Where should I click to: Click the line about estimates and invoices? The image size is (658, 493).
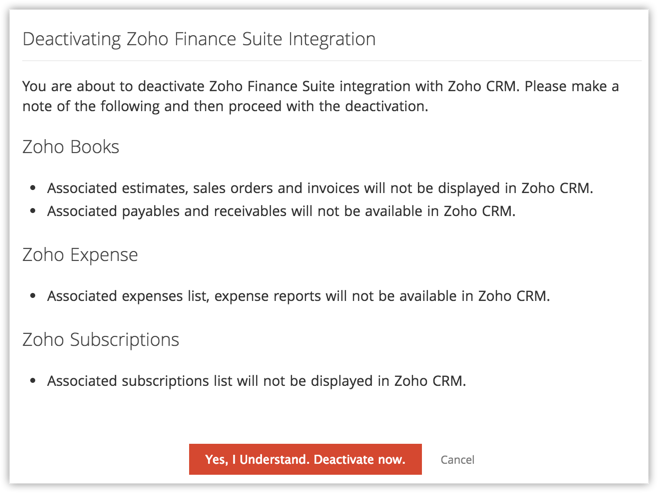[x=320, y=188]
